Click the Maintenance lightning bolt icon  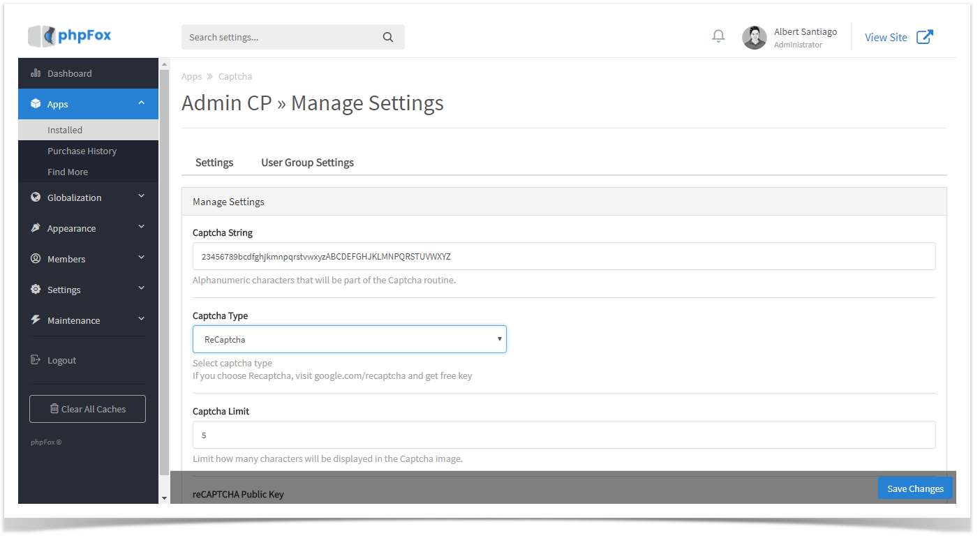36,320
